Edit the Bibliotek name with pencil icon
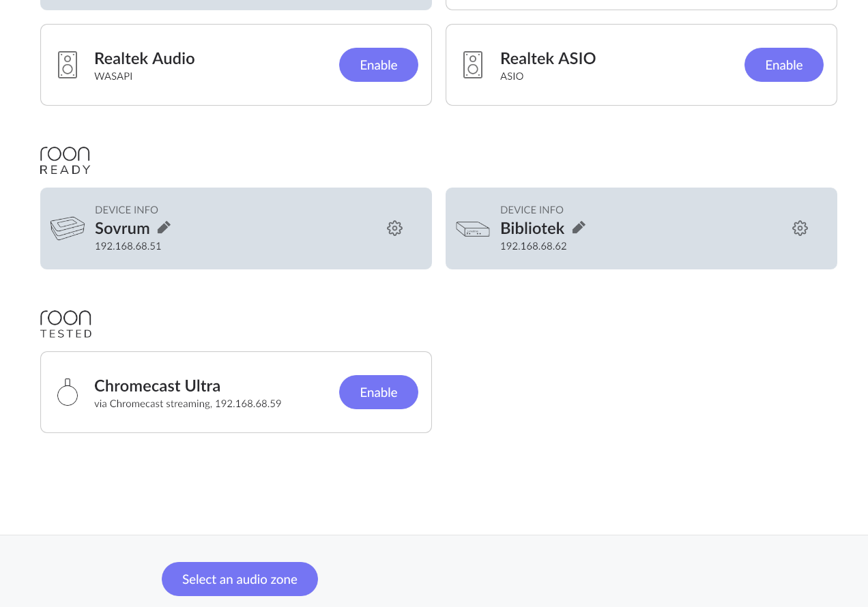The image size is (868, 607). tap(579, 227)
